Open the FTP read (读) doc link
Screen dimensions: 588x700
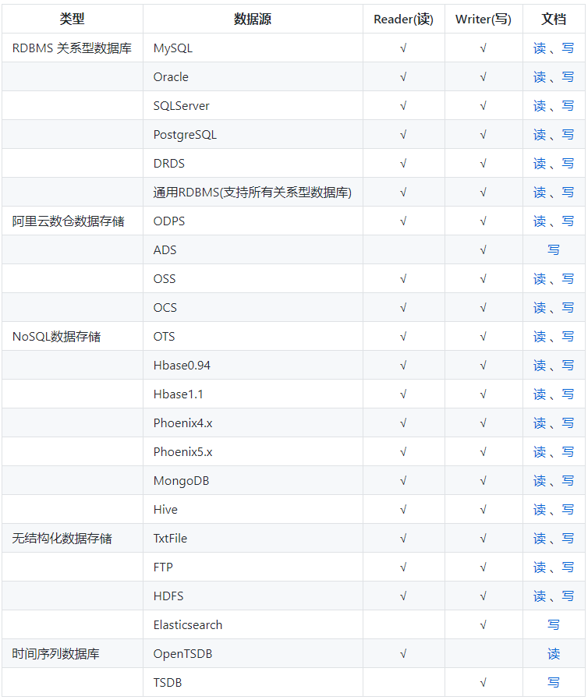point(540,567)
